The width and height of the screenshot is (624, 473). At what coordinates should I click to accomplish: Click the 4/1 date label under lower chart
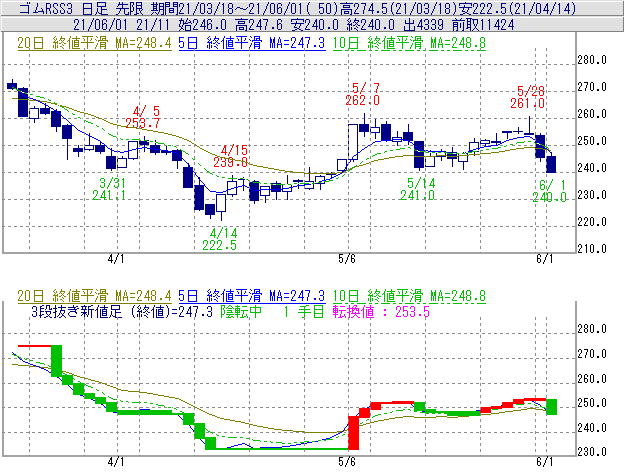(116, 462)
